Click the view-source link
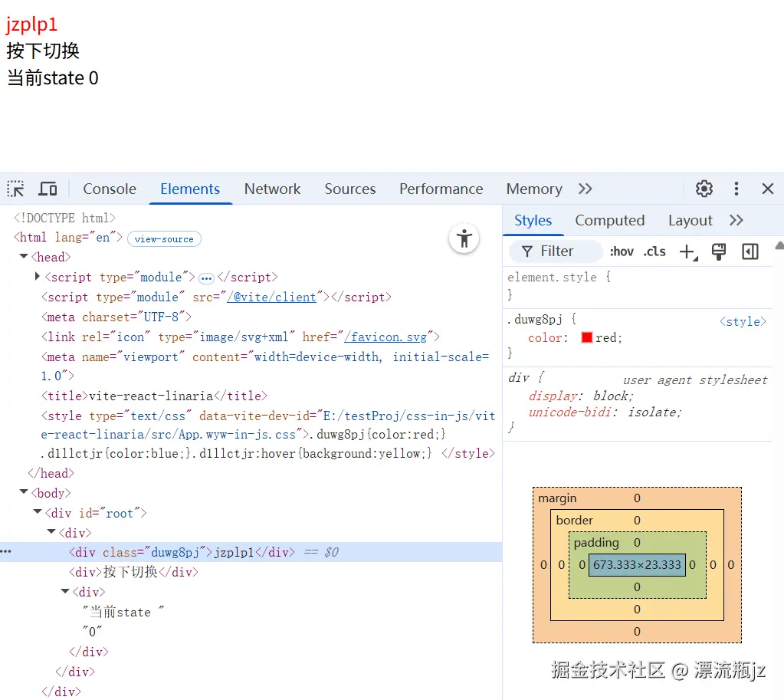The image size is (784, 700). [x=163, y=238]
